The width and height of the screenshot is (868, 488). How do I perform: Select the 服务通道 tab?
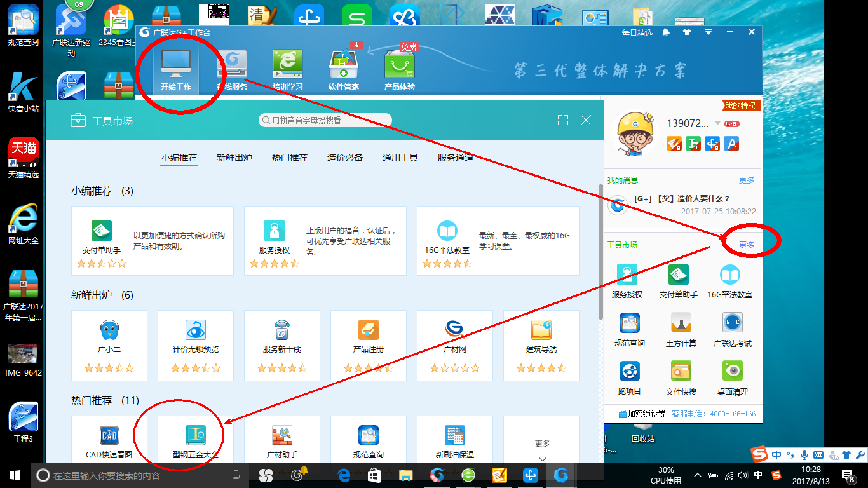point(456,158)
